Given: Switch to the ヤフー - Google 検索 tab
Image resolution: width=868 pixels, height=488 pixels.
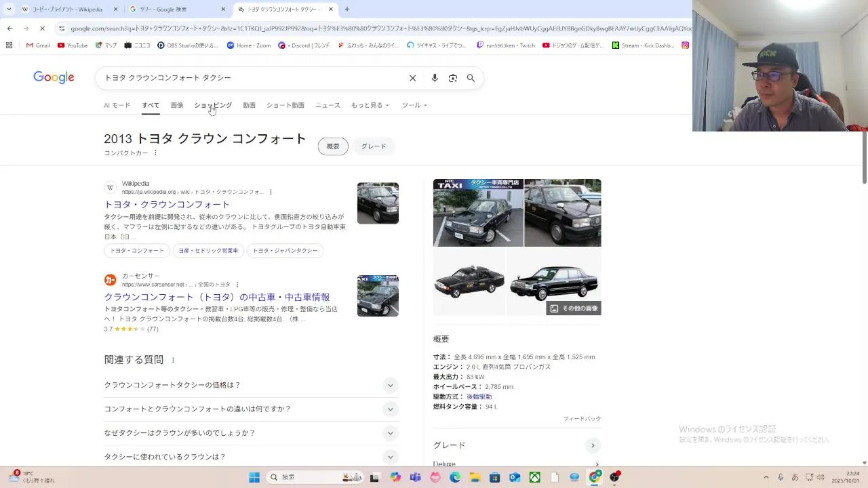Looking at the screenshot, I should tap(177, 9).
